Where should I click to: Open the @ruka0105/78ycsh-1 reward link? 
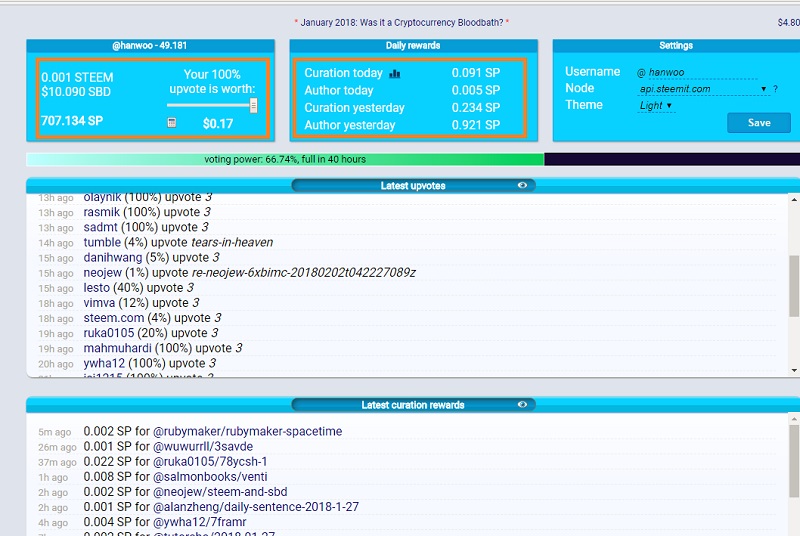[210, 462]
